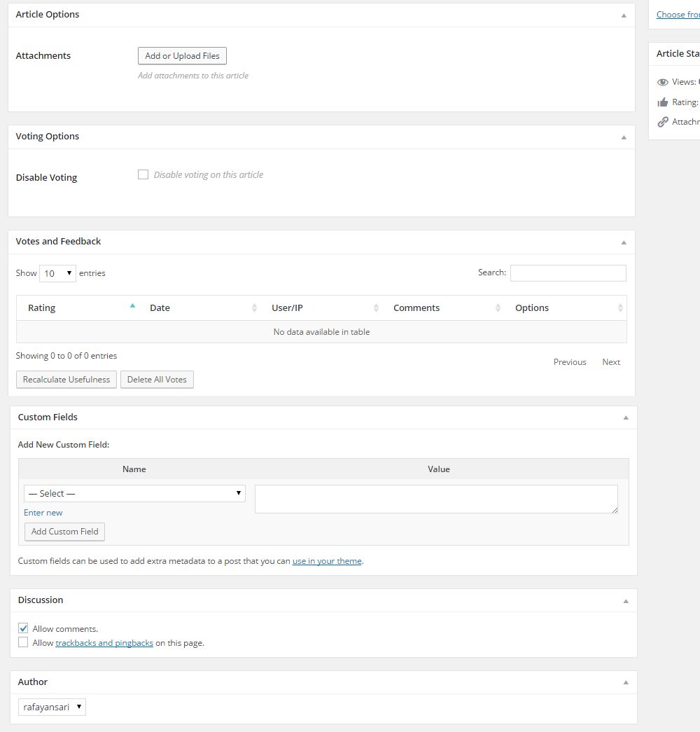Click Delete All Votes button
The image size is (700, 732).
(x=157, y=380)
